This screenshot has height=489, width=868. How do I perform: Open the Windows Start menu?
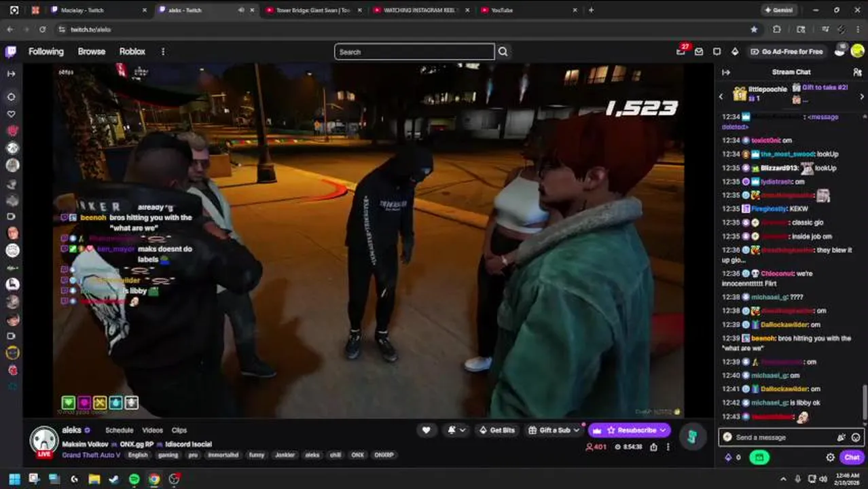[x=14, y=479]
